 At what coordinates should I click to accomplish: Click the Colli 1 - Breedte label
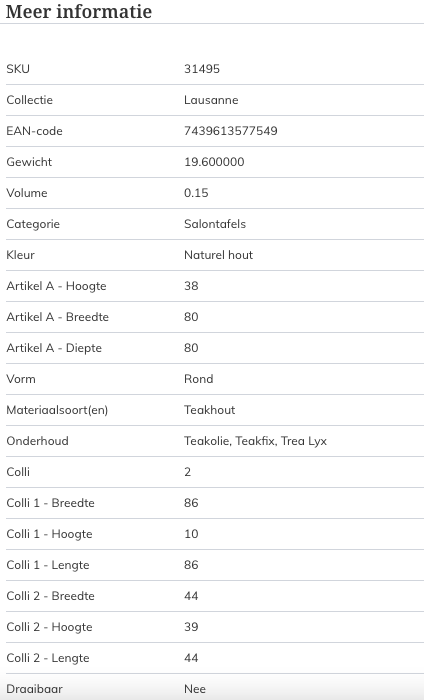(x=50, y=503)
